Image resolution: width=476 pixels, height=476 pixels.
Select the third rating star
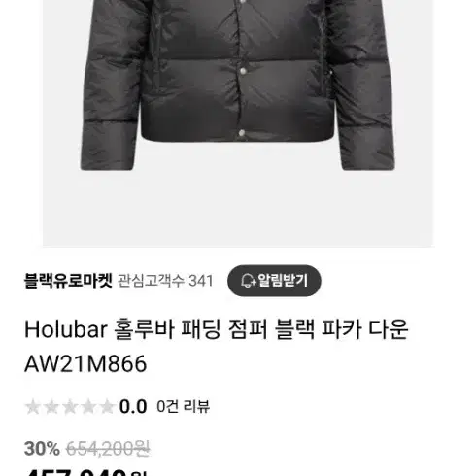point(70,407)
